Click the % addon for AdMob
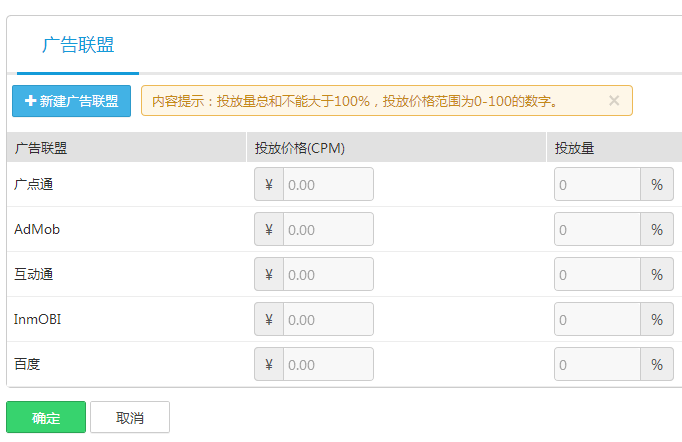This screenshot has height=442, width=682. 657,229
